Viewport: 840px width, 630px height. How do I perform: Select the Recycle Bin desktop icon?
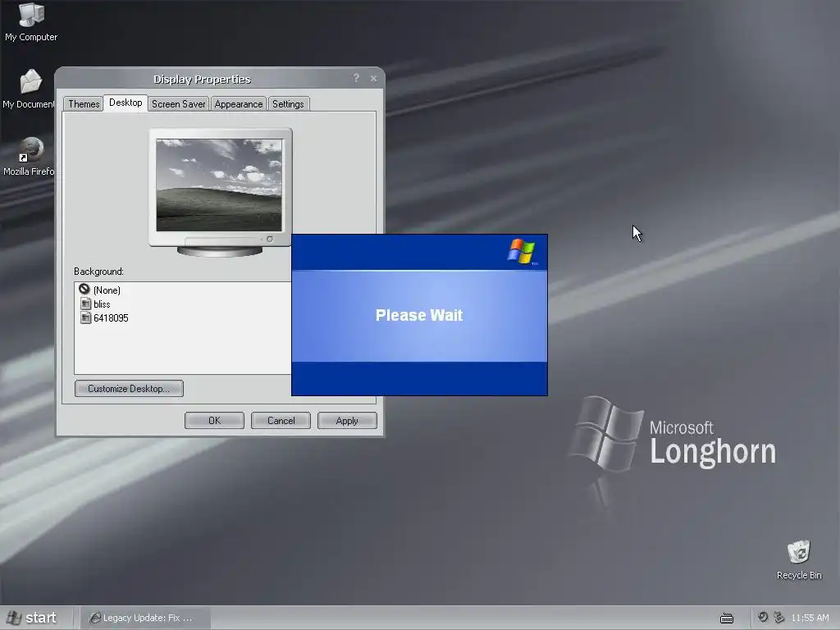799,560
